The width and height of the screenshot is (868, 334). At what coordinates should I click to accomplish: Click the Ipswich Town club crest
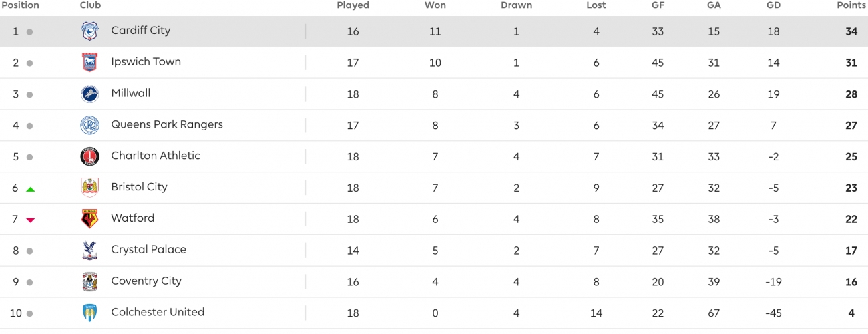click(89, 63)
